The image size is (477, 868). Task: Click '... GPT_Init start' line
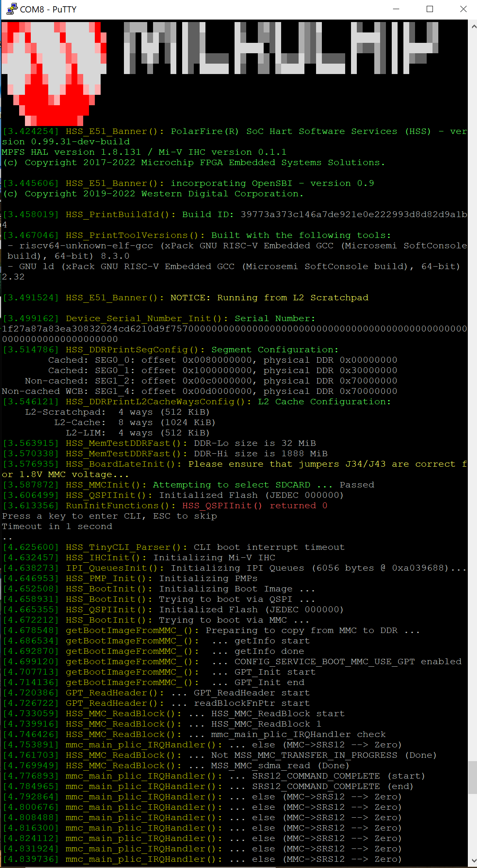point(264,672)
